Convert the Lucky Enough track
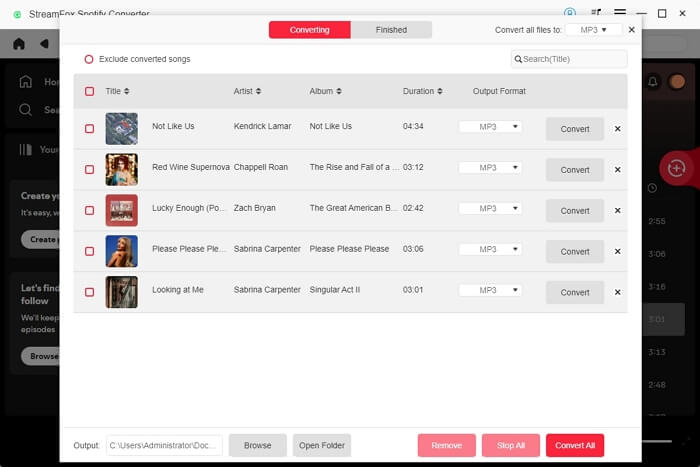Image resolution: width=700 pixels, height=467 pixels. [575, 211]
